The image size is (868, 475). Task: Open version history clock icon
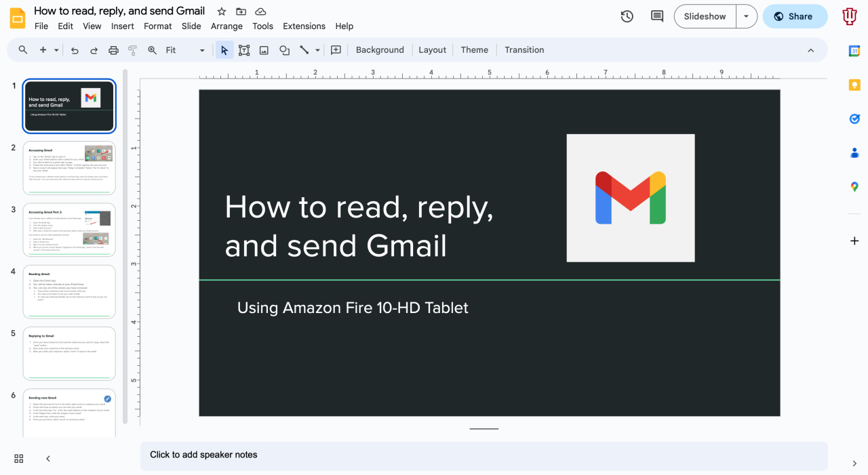point(627,16)
